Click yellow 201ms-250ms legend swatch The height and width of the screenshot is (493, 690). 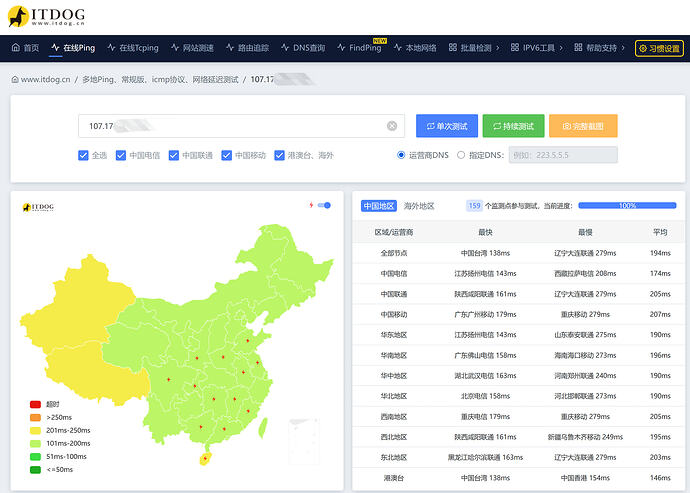(35, 430)
